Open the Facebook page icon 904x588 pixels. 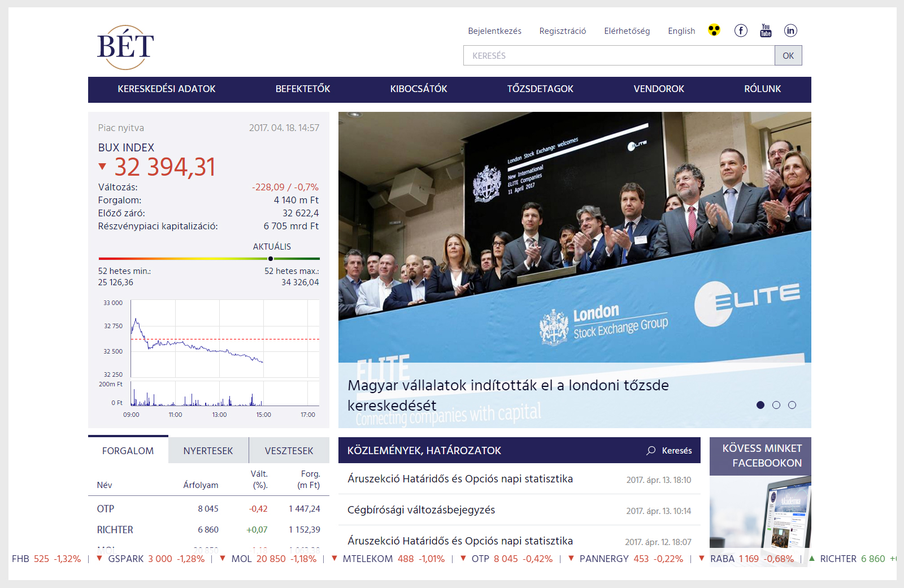(741, 31)
